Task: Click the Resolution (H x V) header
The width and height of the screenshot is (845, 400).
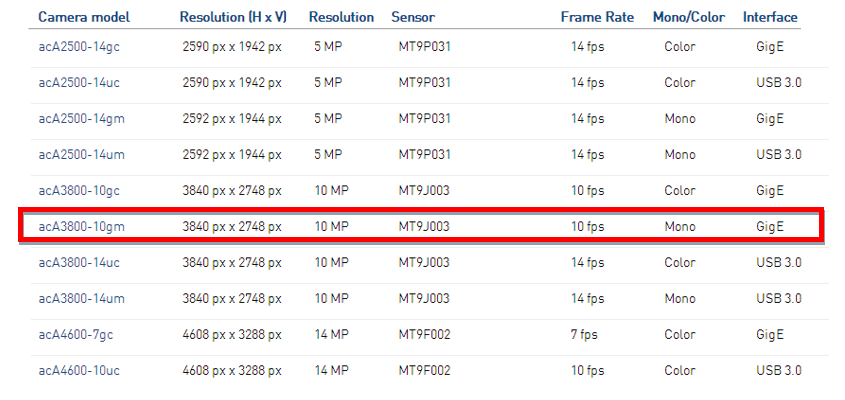Action: click(x=233, y=17)
